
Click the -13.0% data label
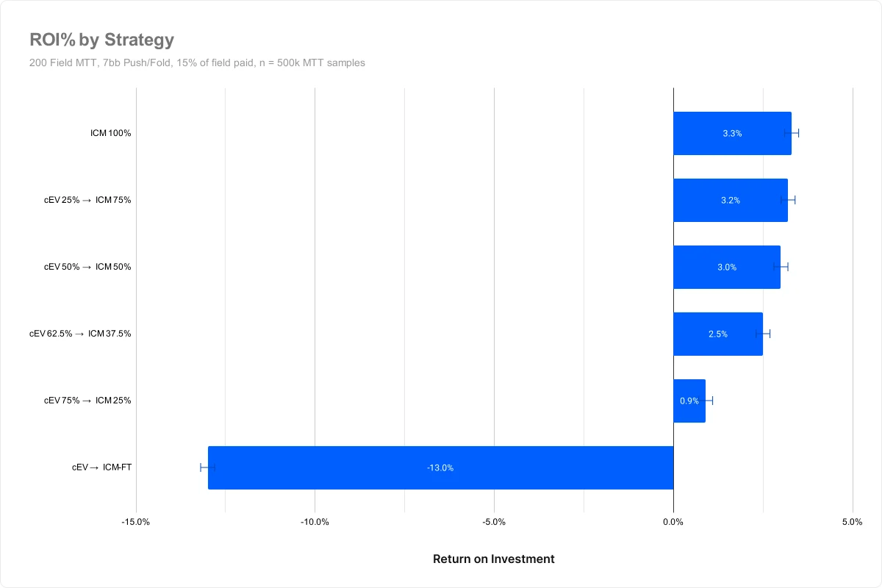point(440,467)
